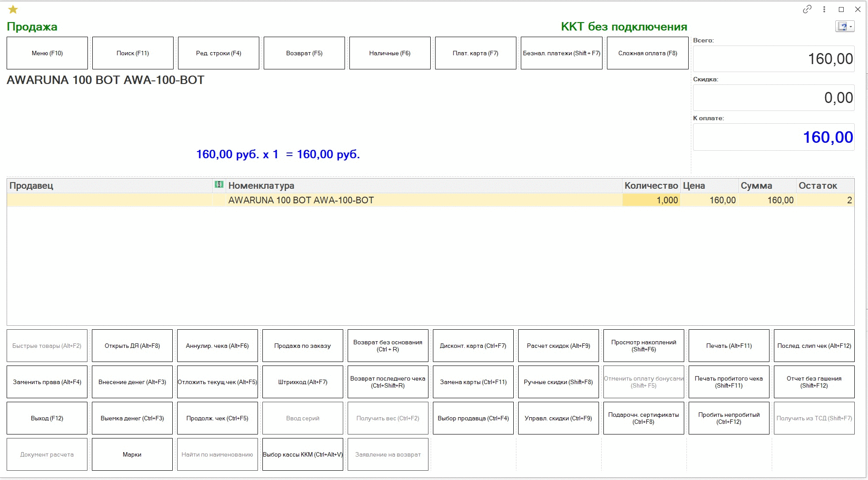Click Дисконт. карта (Ctrl+F7)
Screen dimensions: 868x480
(473, 346)
